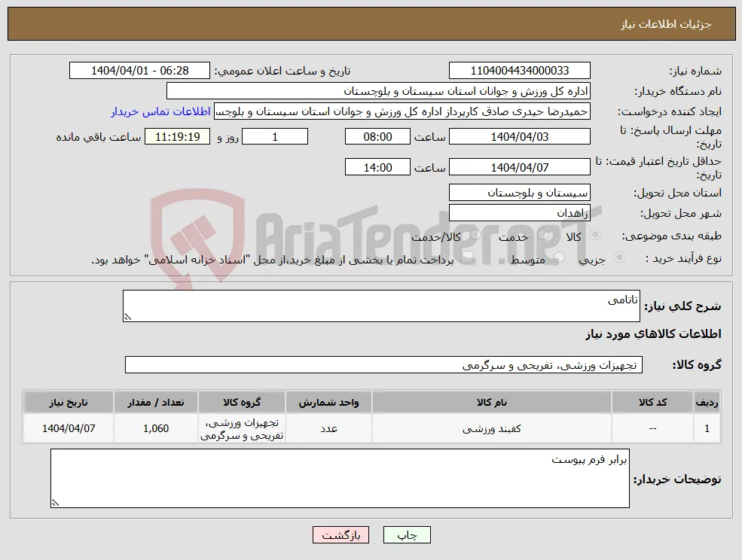Screen dimensions: 742x560
Task: Open the اطلاعات تماس خریدار link
Action: pyautogui.click(x=160, y=111)
